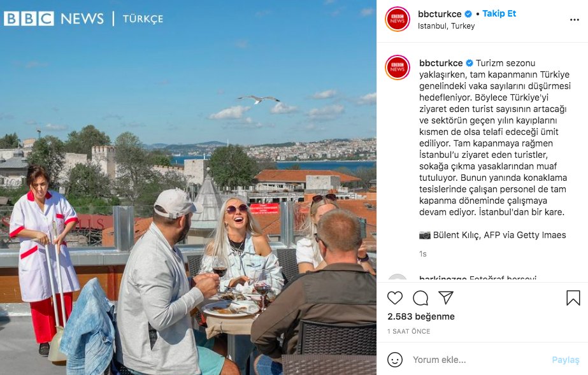Click the verified badge next to bbcturkce header
588x375 pixels.
(x=468, y=14)
